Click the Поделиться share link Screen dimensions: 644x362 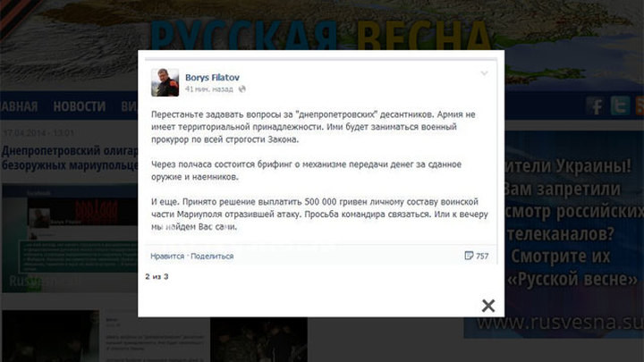(x=212, y=257)
